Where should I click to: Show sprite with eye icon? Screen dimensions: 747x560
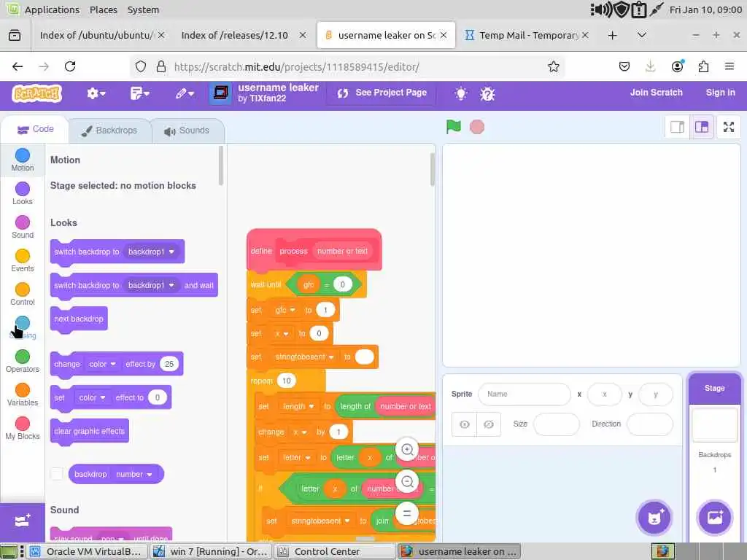tap(465, 424)
